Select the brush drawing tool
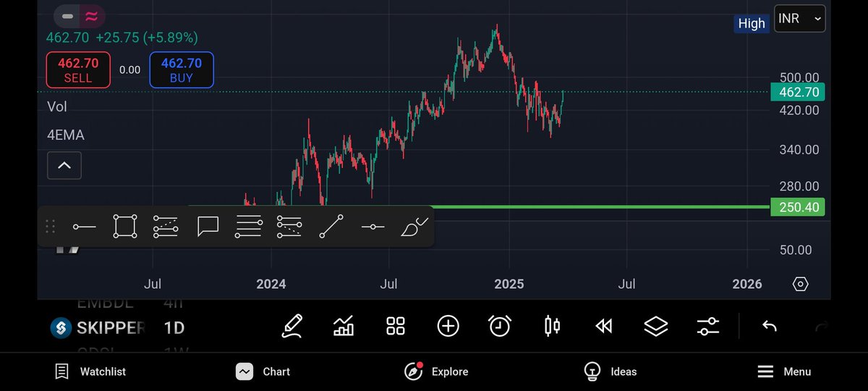This screenshot has width=868, height=391. [x=414, y=227]
